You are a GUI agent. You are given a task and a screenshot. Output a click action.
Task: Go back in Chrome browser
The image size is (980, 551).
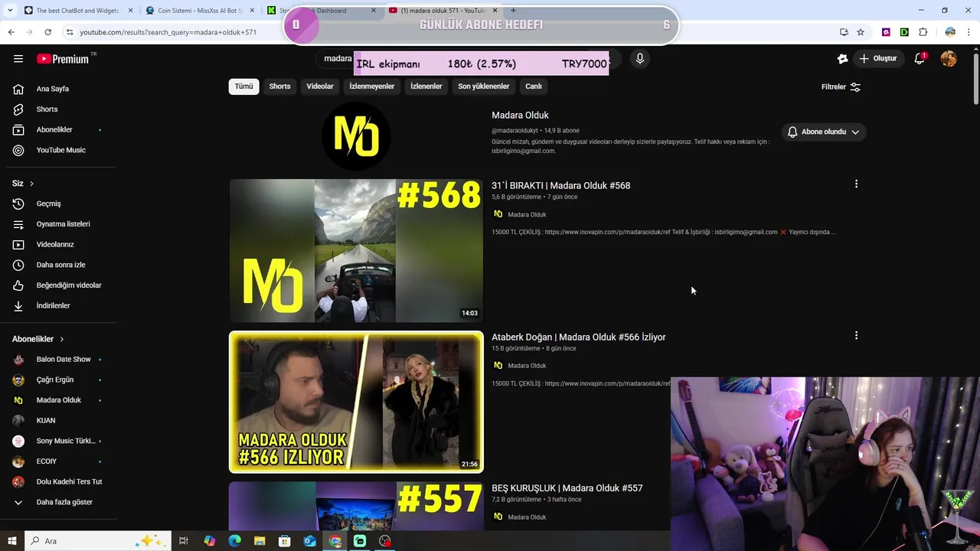11,32
